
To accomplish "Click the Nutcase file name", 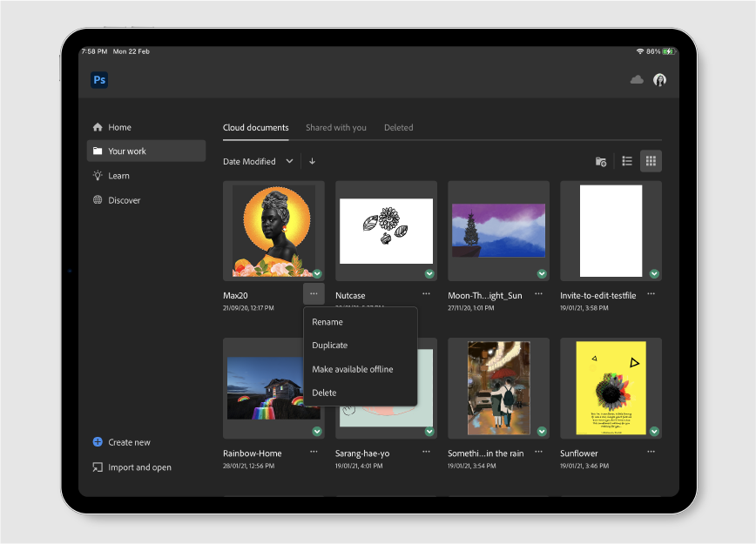I will (350, 295).
